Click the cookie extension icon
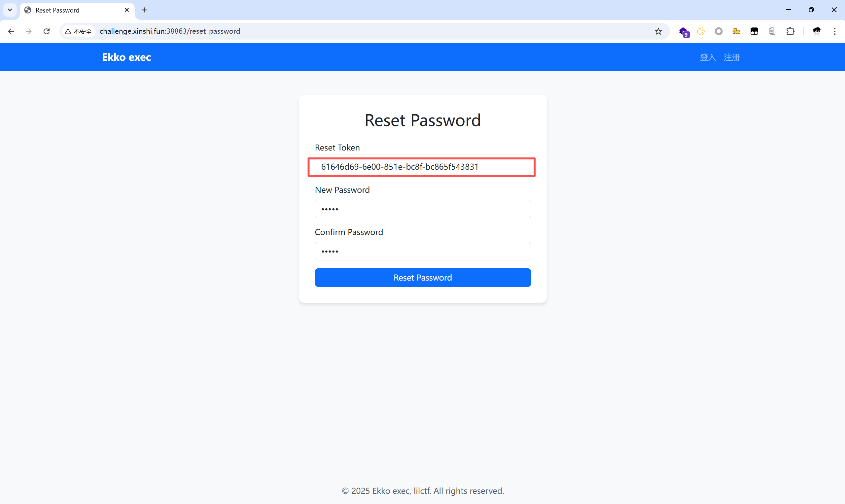This screenshot has height=504, width=845. click(x=701, y=31)
